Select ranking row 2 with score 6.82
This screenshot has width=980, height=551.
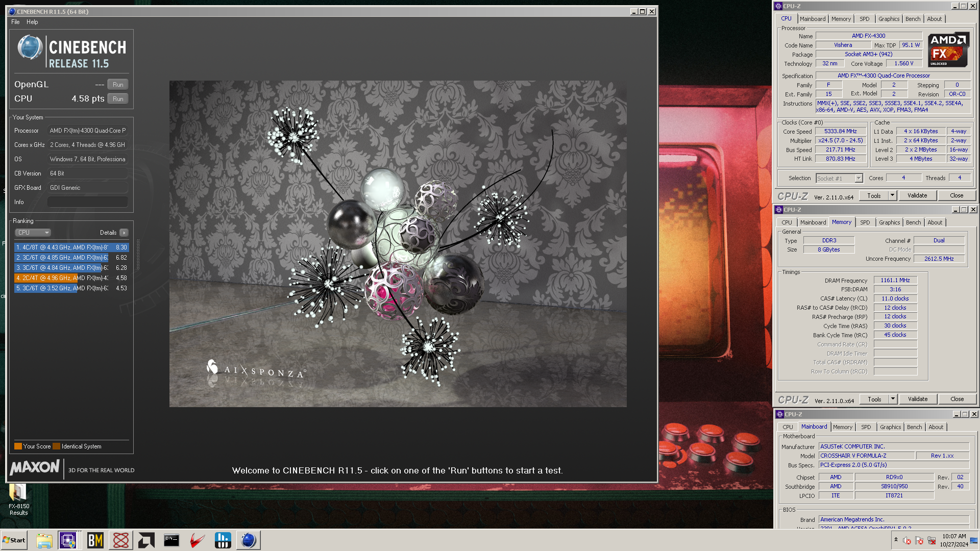[x=71, y=258]
